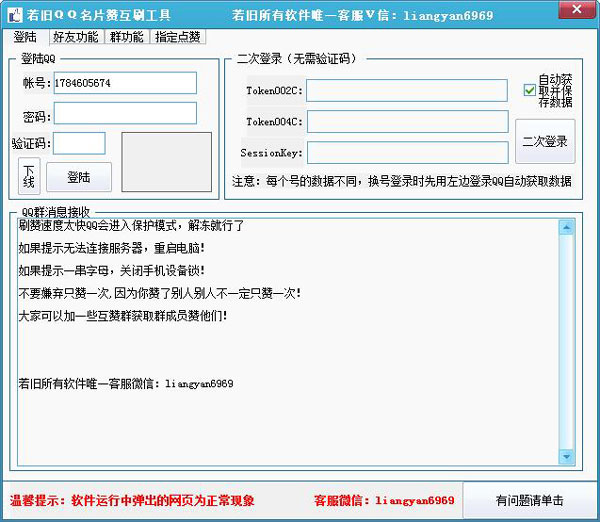Click the thumbs-up app icon in title bar
The height and width of the screenshot is (522, 600).
point(15,15)
